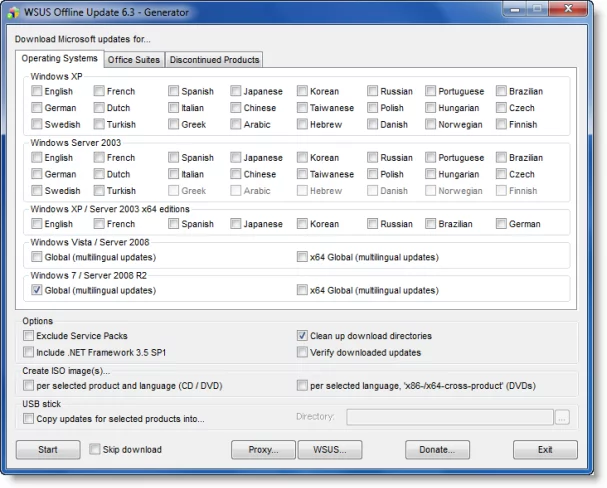Open the Discontinued Products tab
The height and width of the screenshot is (488, 607).
coord(214,60)
